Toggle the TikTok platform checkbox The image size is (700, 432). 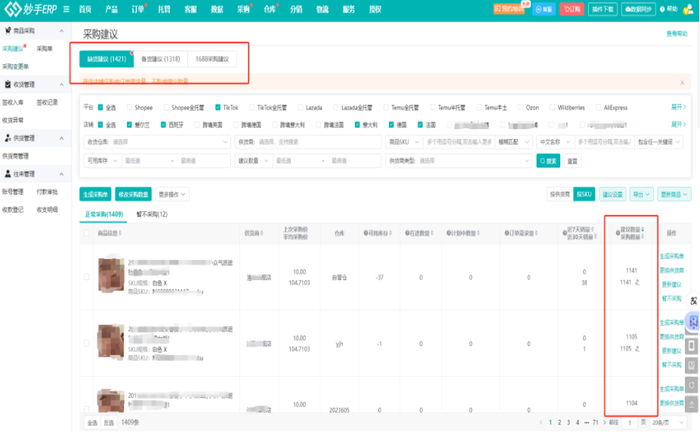(217, 106)
